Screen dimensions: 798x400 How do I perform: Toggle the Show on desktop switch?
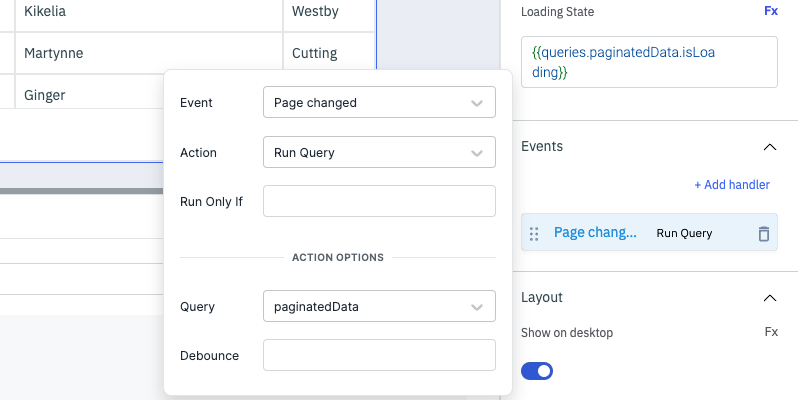[x=537, y=371]
